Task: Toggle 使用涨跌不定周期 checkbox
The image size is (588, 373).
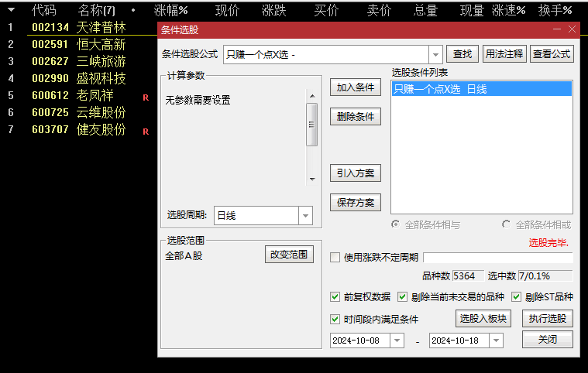Action: point(335,257)
